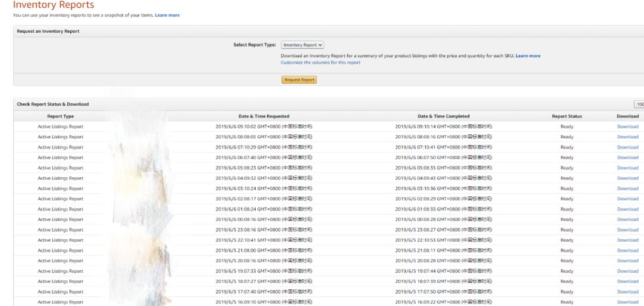The image size is (644, 306).
Task: Download report requested 2019/6/6 09:10:02
Action: pyautogui.click(x=627, y=126)
